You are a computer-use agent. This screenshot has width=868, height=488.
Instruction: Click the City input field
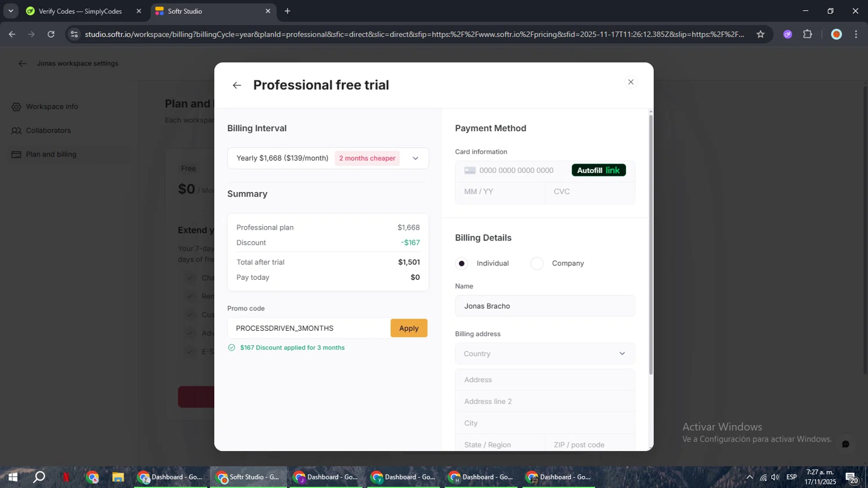545,423
